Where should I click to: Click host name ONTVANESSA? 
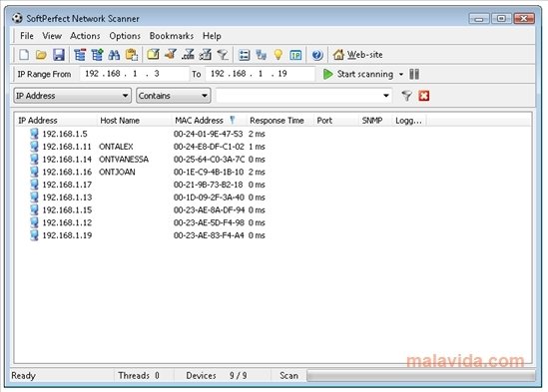click(124, 160)
